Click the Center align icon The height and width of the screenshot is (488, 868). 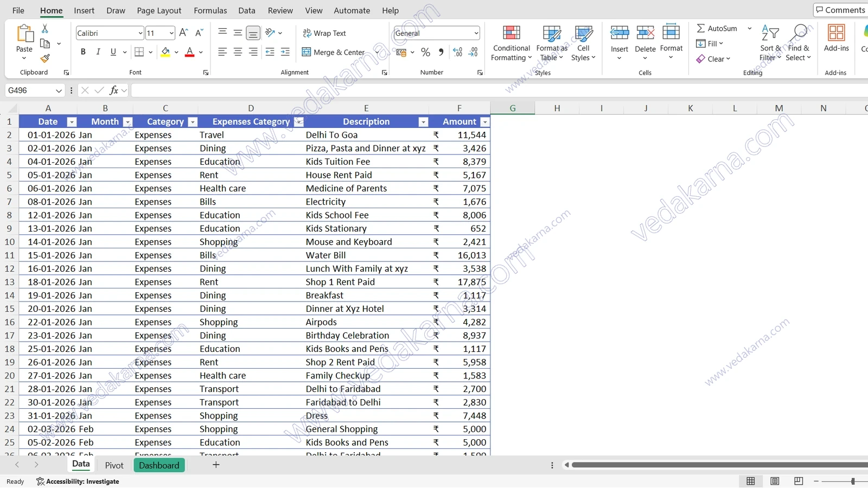[x=238, y=52]
